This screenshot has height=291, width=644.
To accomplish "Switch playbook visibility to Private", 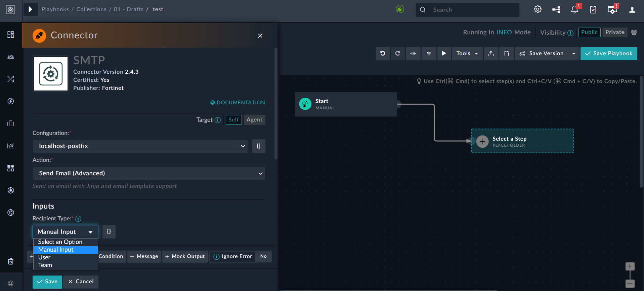I will pyautogui.click(x=615, y=32).
